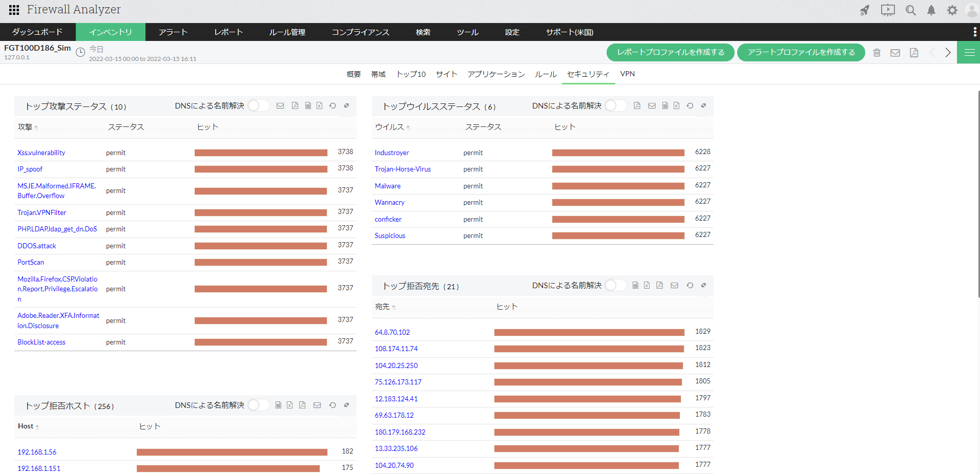Image resolution: width=980 pixels, height=474 pixels.
Task: Open the presentation screen icon in header
Action: tap(888, 10)
